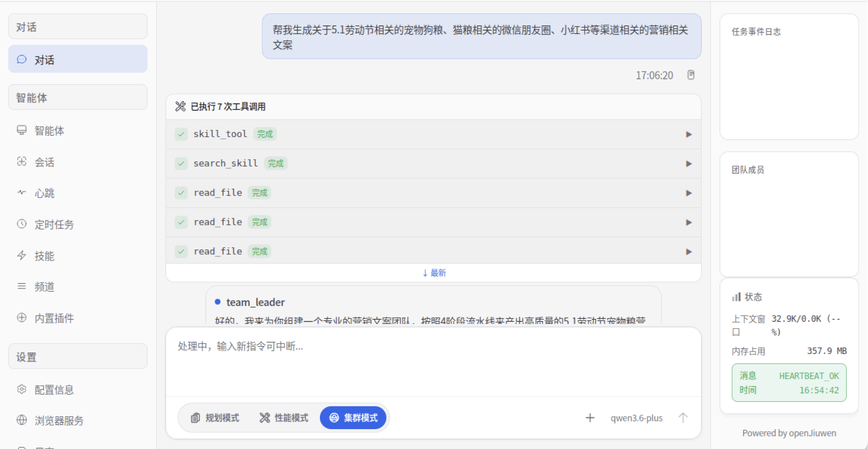Copy the user message with clipboard icon
This screenshot has height=449, width=868.
pyautogui.click(x=691, y=75)
